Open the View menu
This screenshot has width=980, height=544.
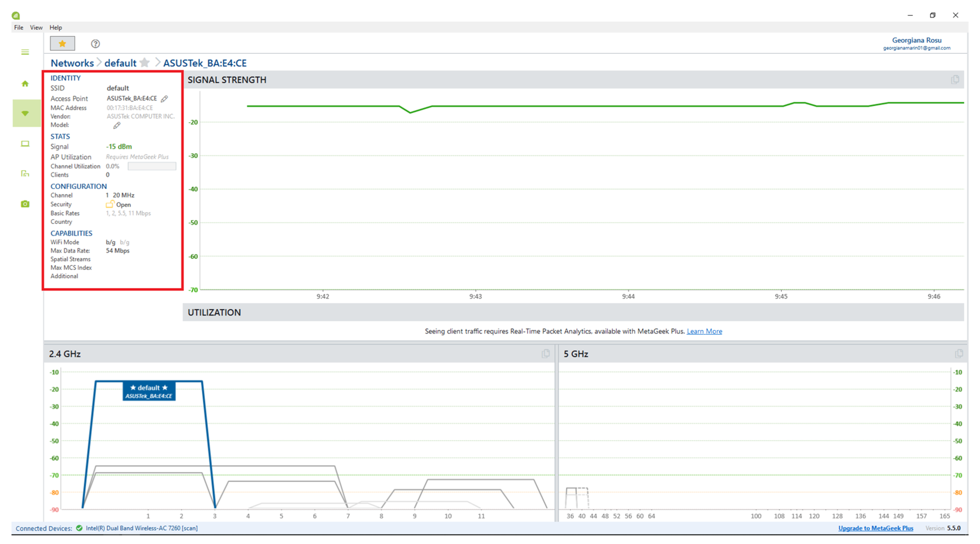click(36, 27)
